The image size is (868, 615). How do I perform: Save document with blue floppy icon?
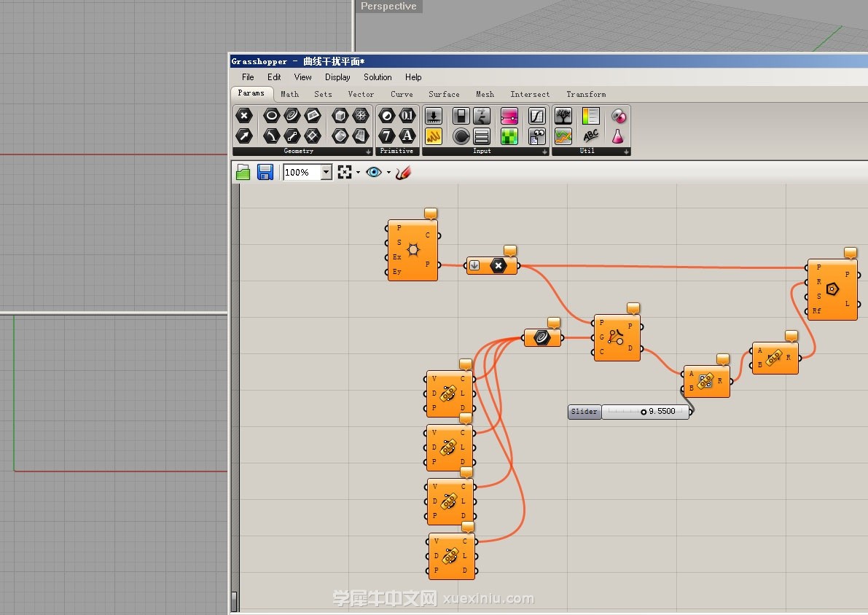click(x=265, y=172)
